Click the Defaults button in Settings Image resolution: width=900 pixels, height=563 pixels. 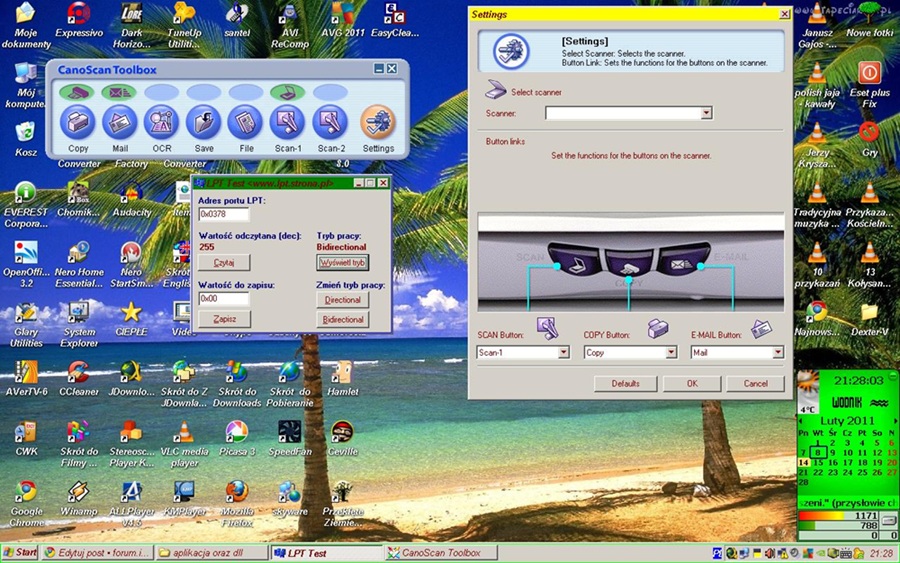click(625, 384)
